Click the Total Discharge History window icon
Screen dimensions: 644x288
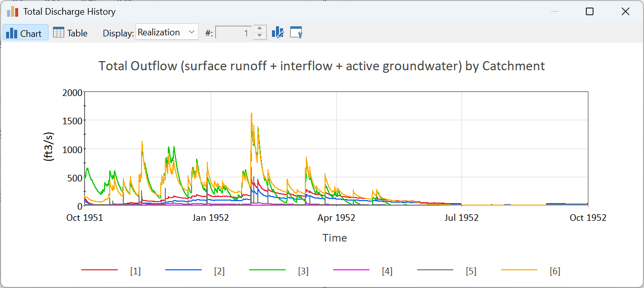tap(13, 11)
